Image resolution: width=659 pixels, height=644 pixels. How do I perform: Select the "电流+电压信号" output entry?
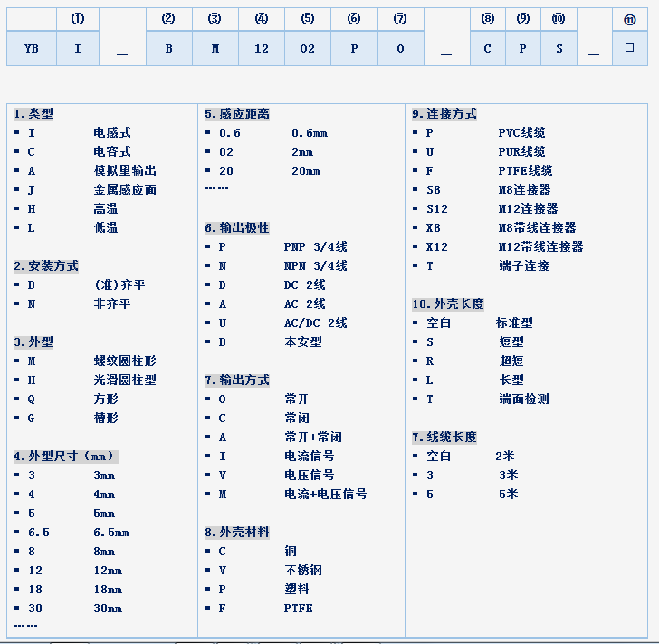click(x=326, y=495)
